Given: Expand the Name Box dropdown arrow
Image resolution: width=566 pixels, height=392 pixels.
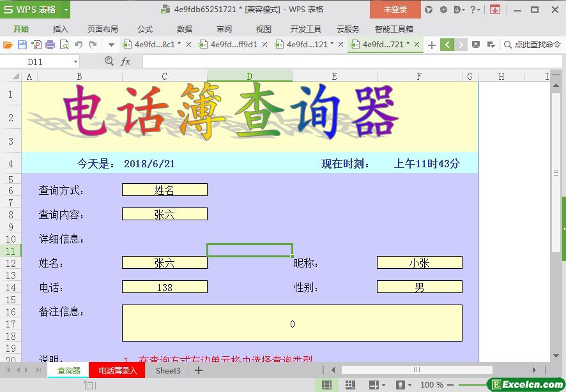Looking at the screenshot, I should (x=75, y=62).
